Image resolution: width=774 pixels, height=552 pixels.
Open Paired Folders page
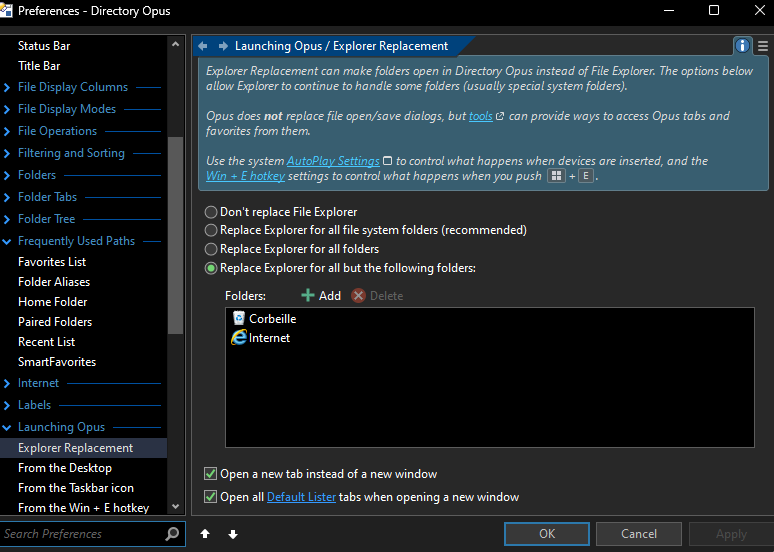tap(55, 322)
